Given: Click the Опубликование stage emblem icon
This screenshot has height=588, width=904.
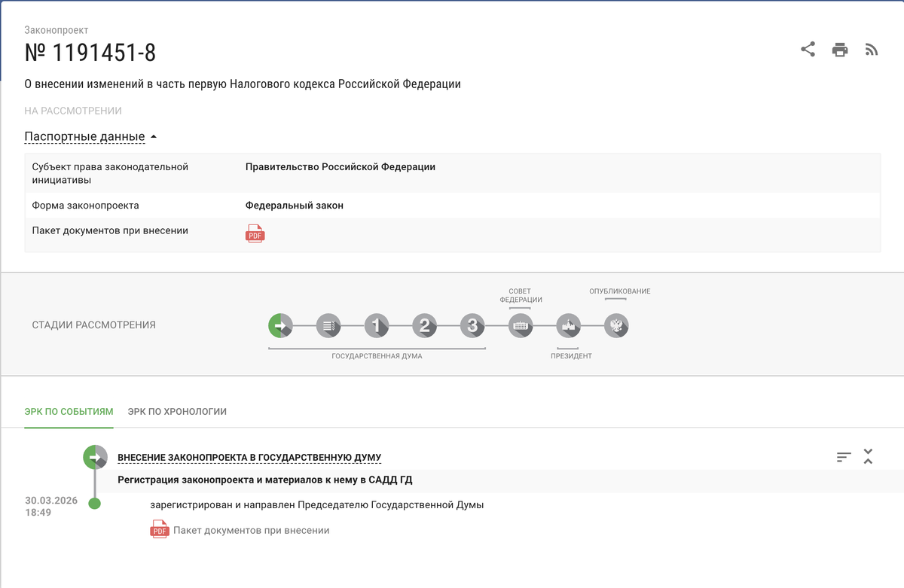Looking at the screenshot, I should tap(616, 326).
